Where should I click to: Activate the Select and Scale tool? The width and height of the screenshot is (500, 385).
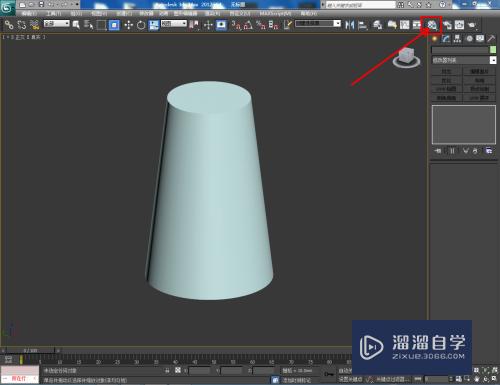pyautogui.click(x=154, y=25)
